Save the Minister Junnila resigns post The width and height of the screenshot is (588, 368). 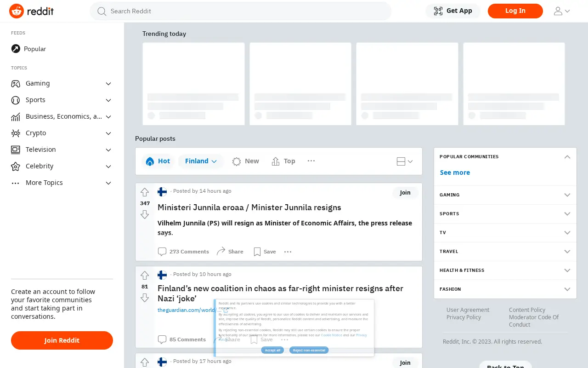pyautogui.click(x=265, y=252)
